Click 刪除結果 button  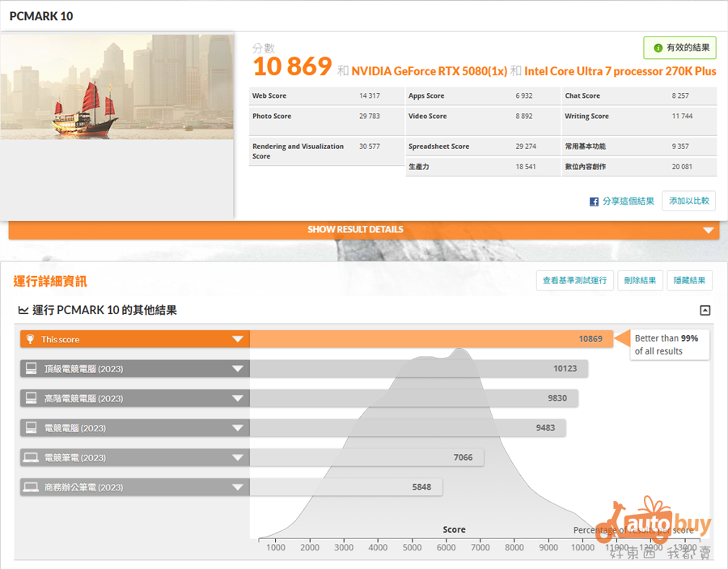click(641, 281)
